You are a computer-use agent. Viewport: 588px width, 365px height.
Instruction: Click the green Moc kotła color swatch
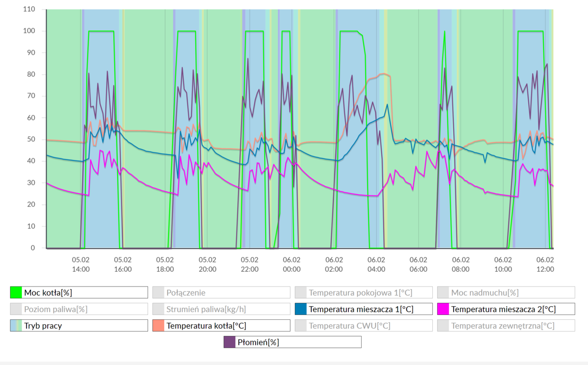click(x=16, y=292)
